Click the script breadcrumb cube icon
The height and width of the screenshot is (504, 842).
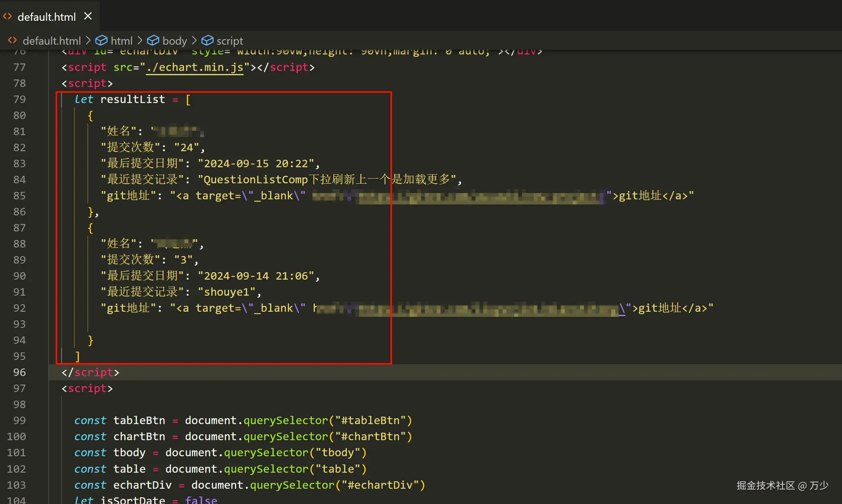point(207,40)
